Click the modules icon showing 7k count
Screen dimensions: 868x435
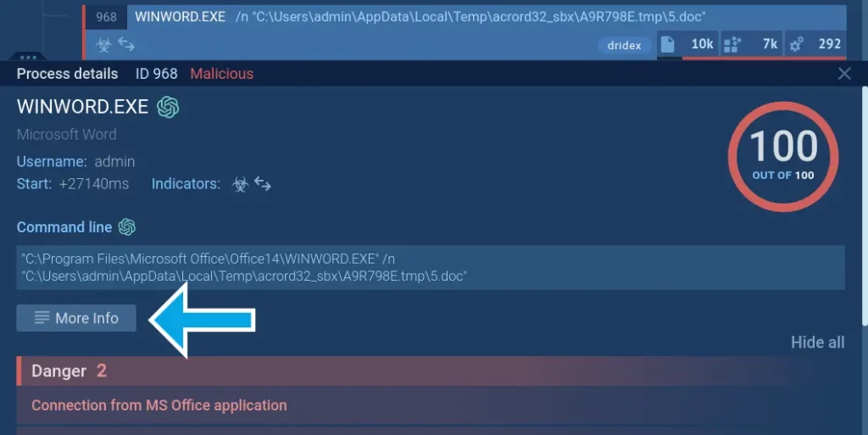click(x=732, y=44)
